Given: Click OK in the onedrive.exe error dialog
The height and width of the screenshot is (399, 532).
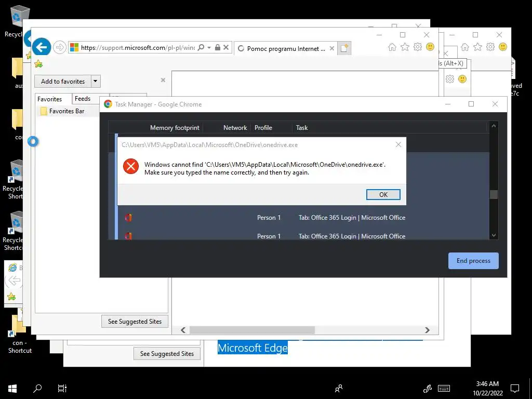Looking at the screenshot, I should pos(383,194).
